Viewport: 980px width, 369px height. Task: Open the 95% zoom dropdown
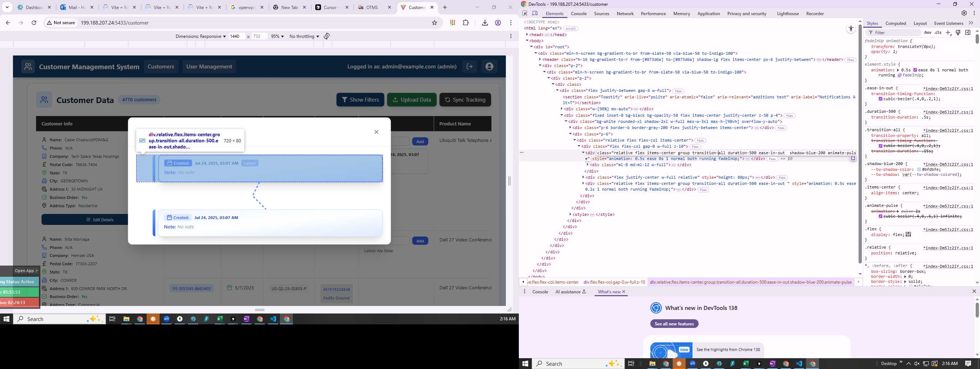pos(277,36)
